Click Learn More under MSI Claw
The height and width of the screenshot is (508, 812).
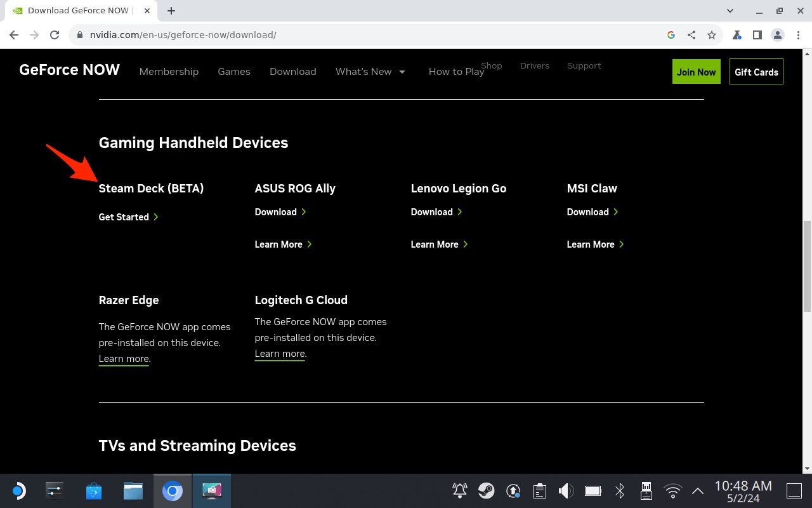[x=595, y=244]
